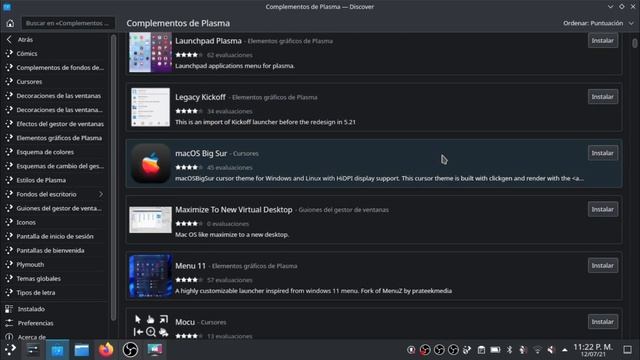The width and height of the screenshot is (640, 360).
Task: Open Efectos del gestor de ventanas category
Action: click(55, 124)
